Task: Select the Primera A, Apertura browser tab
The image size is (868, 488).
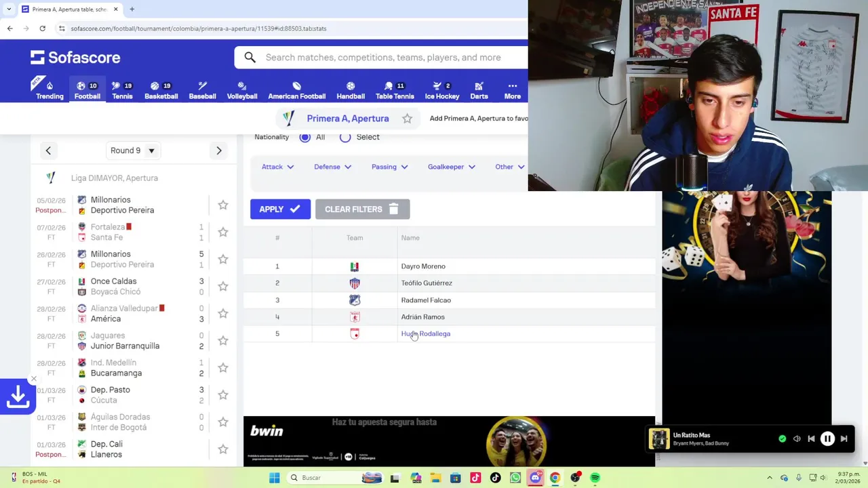Action: click(x=69, y=9)
